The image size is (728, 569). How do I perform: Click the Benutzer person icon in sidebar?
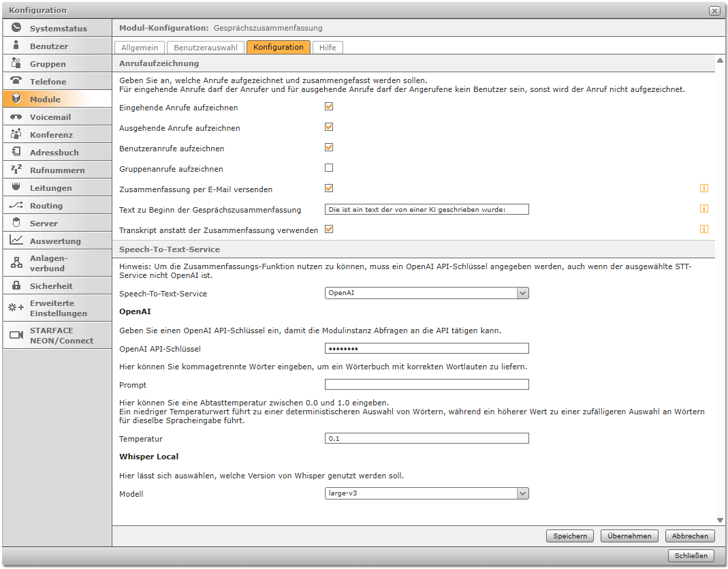point(16,46)
